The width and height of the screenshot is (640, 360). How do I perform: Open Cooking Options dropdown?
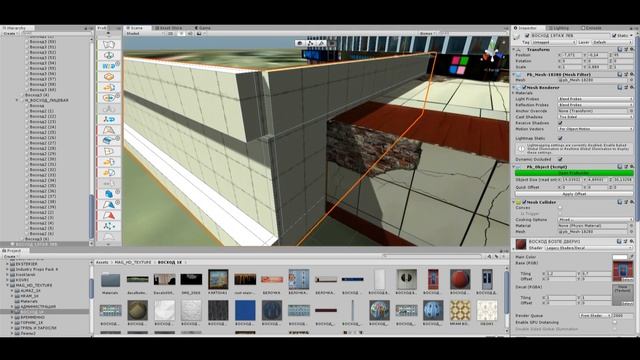tap(595, 220)
